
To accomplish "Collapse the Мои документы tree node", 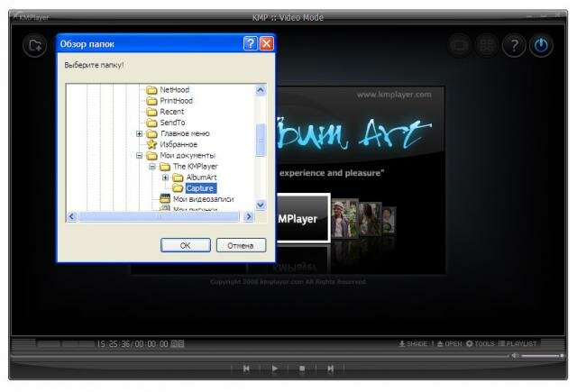I will pyautogui.click(x=139, y=156).
